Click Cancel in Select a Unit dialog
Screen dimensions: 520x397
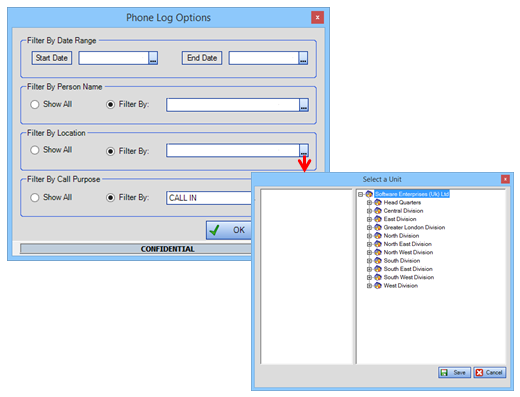tap(490, 373)
